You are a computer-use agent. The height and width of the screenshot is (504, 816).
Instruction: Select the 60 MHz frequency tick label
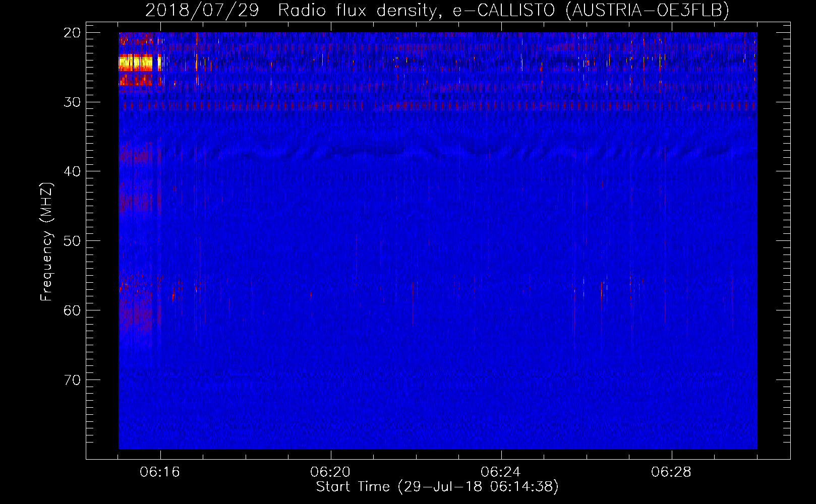click(72, 310)
